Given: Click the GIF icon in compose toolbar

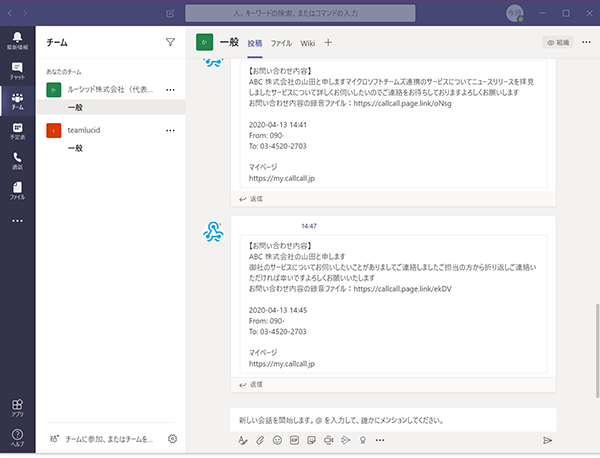Looking at the screenshot, I should (x=295, y=440).
